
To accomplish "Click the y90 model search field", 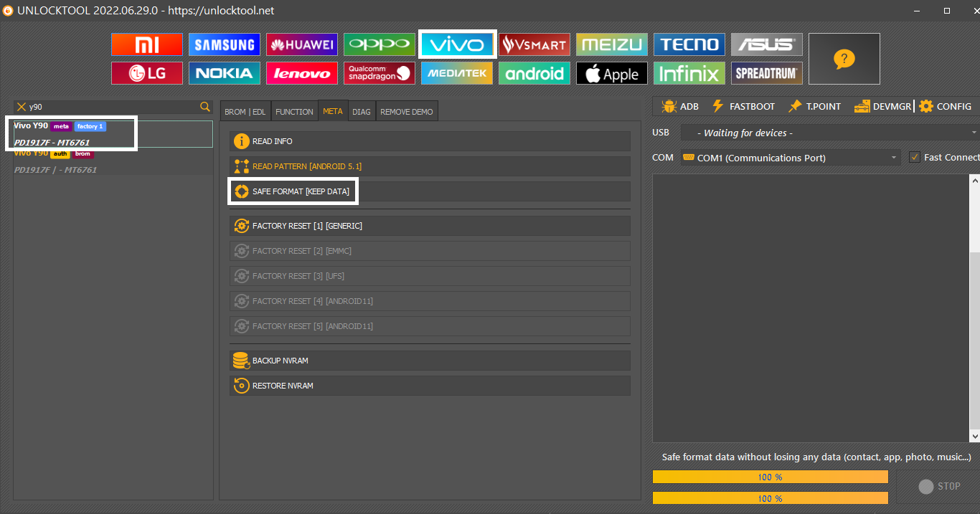I will 113,107.
